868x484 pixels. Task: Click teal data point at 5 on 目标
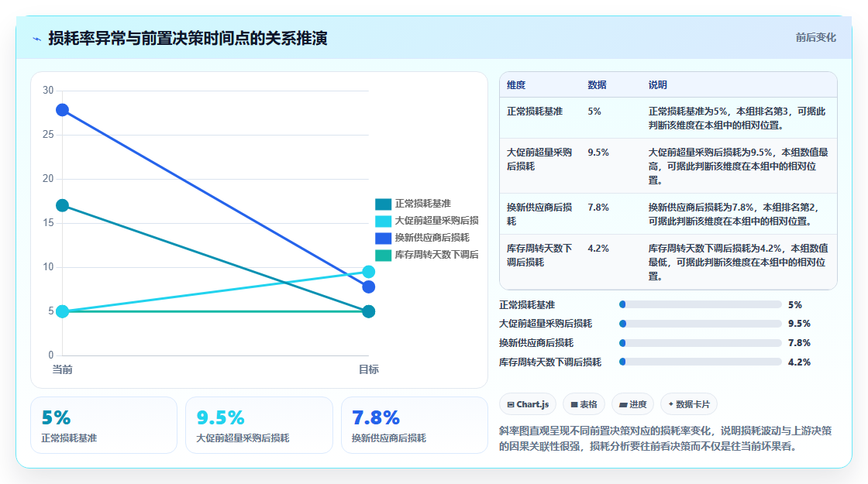click(369, 311)
